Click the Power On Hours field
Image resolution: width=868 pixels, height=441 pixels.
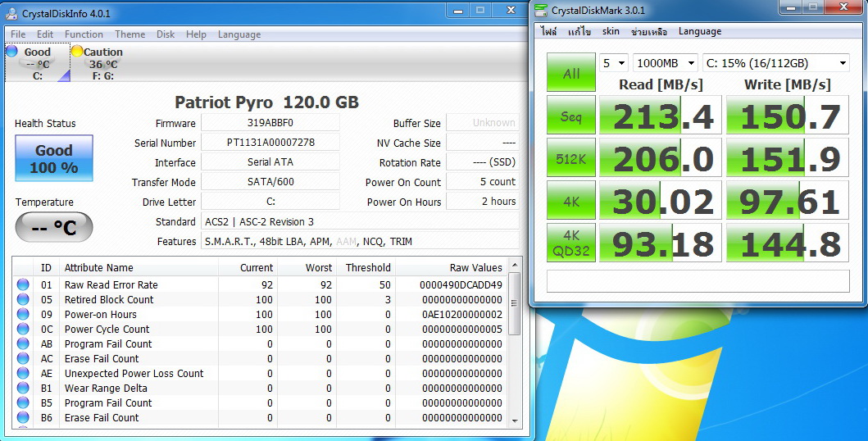pyautogui.click(x=483, y=202)
